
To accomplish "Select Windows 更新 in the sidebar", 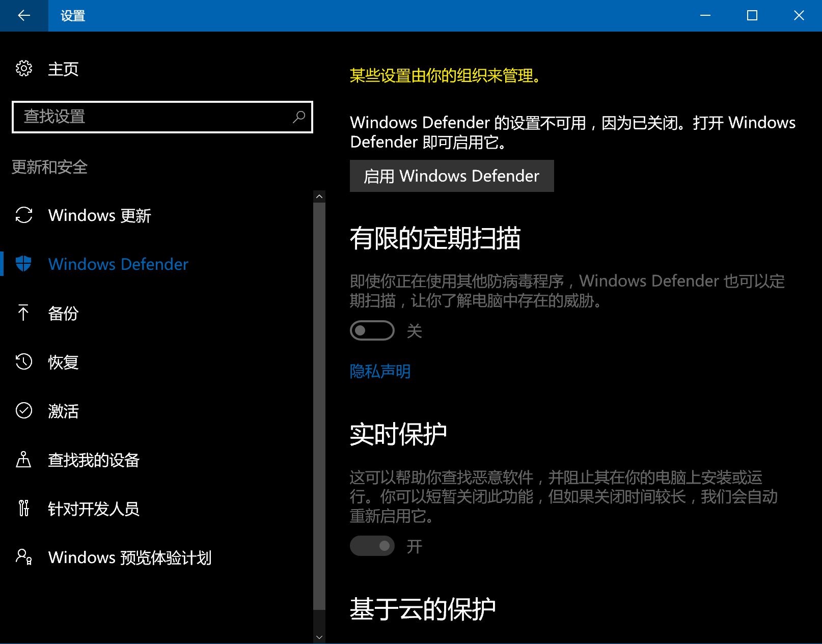I will click(x=100, y=215).
